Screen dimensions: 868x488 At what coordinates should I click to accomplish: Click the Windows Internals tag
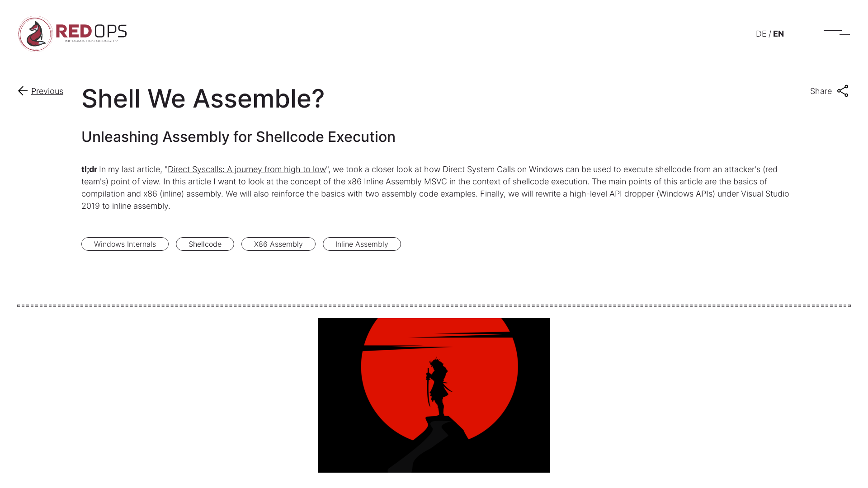pos(125,244)
